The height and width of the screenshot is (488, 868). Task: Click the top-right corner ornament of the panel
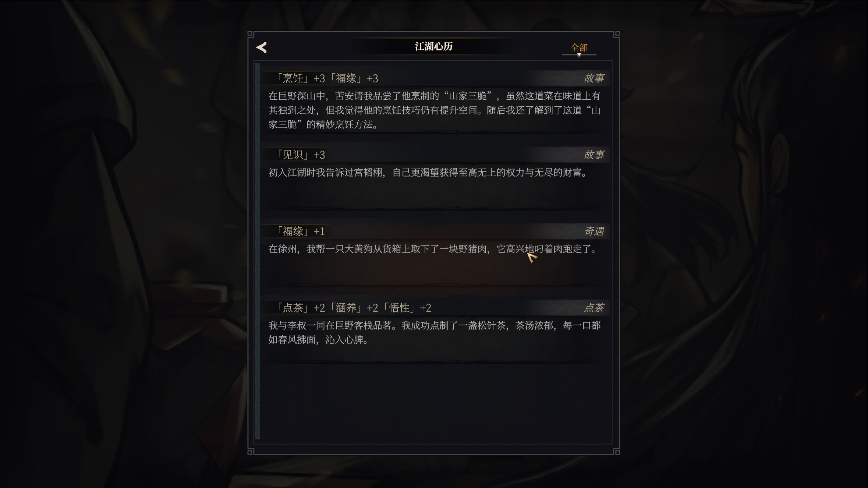click(617, 34)
